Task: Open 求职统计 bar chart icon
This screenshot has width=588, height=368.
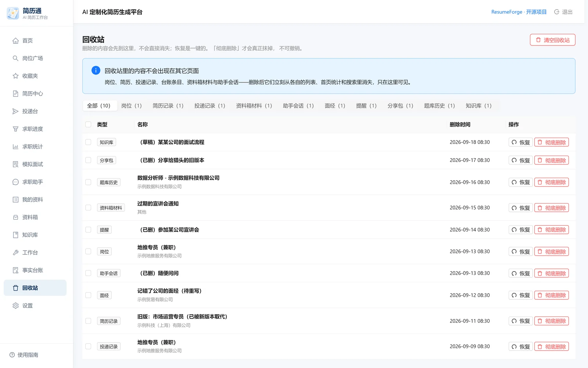Action: [15, 146]
